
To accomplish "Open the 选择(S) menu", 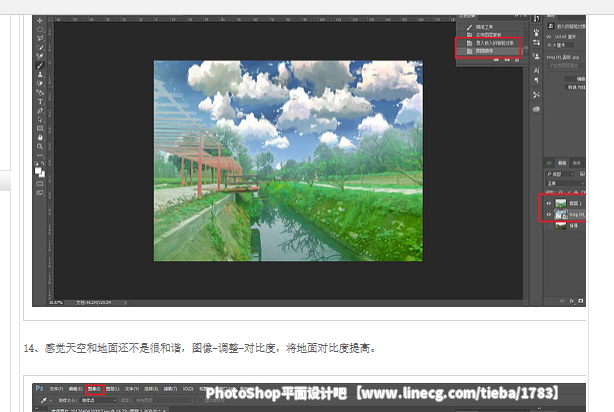I will 151,389.
